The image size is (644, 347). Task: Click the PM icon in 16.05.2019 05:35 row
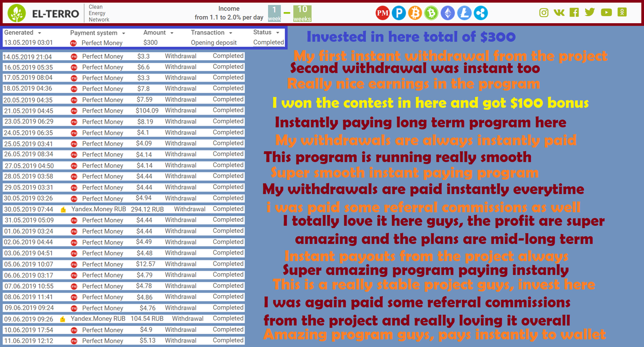(74, 67)
